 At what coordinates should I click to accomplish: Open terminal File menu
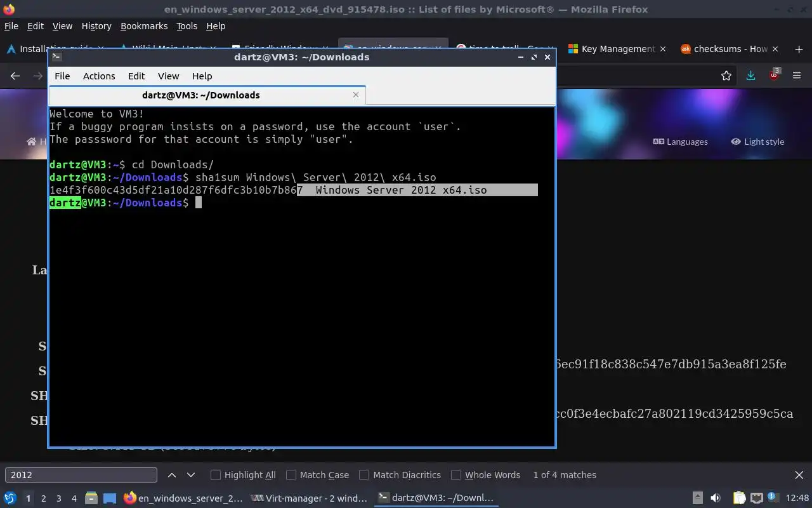coord(62,76)
